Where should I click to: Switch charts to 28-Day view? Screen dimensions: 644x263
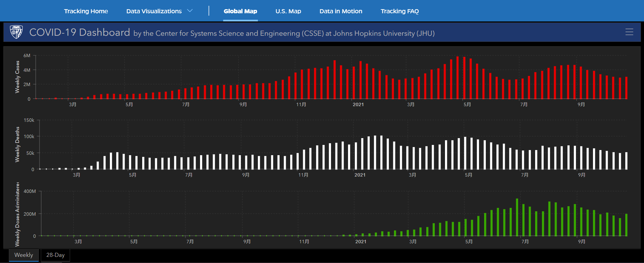55,255
